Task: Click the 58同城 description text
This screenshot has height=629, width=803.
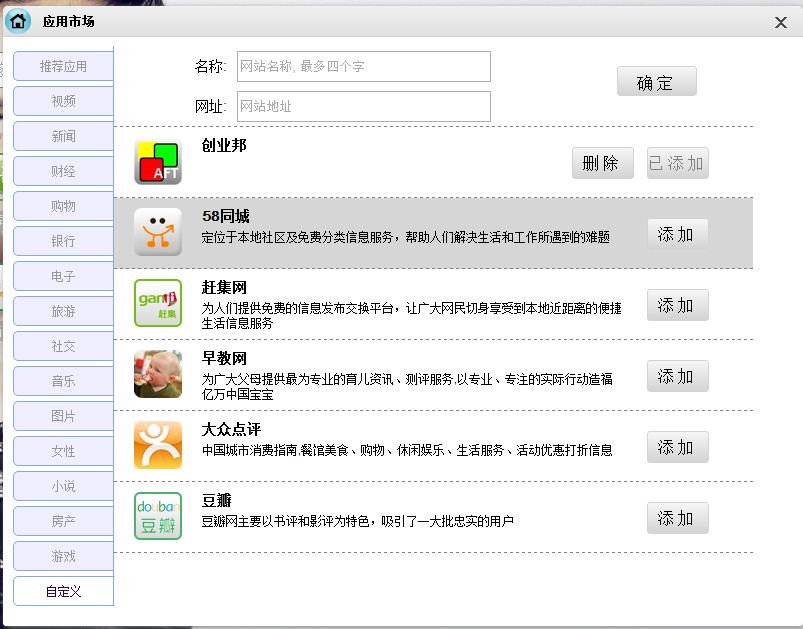Action: (x=406, y=237)
